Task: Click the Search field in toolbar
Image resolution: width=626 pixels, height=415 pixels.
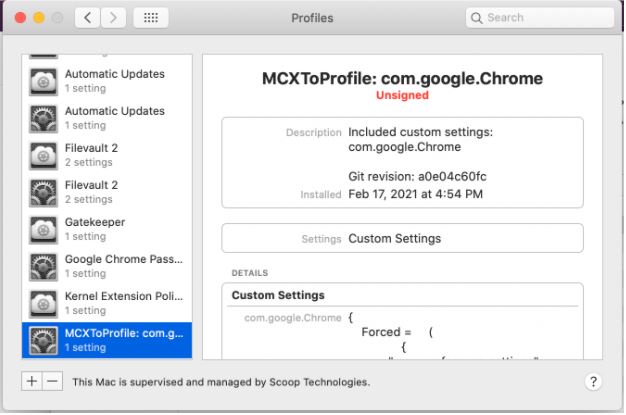Action: (540, 18)
